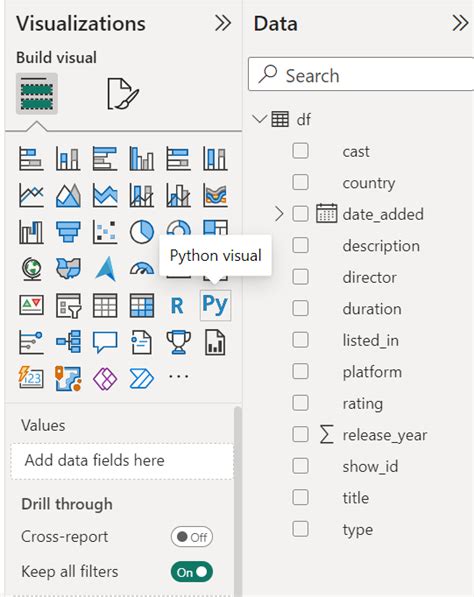Screen dimensions: 474x597
Task: Insert the Smart narrative visual
Action: 142,342
